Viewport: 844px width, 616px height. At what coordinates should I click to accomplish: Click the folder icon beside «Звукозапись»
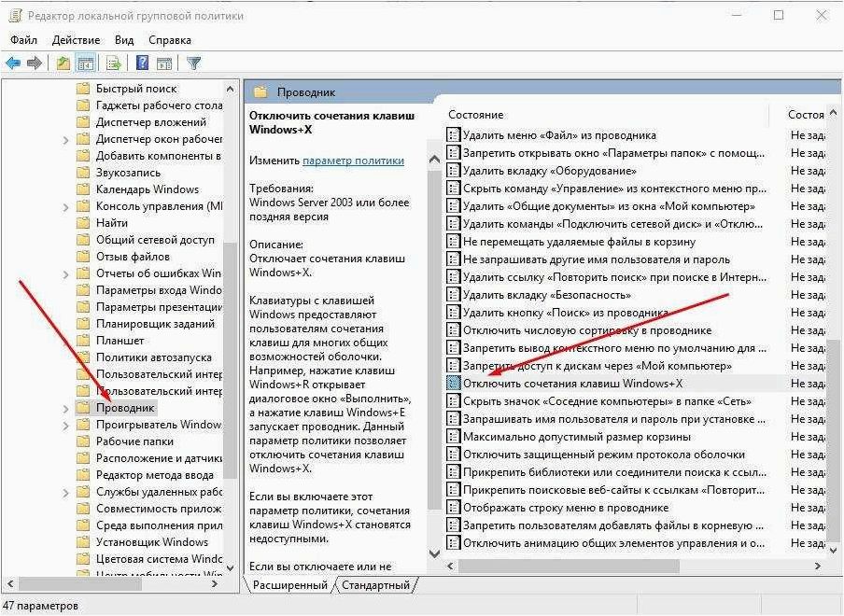point(83,173)
